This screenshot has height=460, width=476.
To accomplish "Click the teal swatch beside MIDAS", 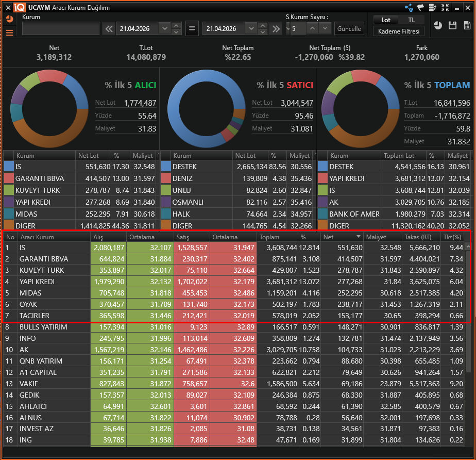I will point(9,214).
